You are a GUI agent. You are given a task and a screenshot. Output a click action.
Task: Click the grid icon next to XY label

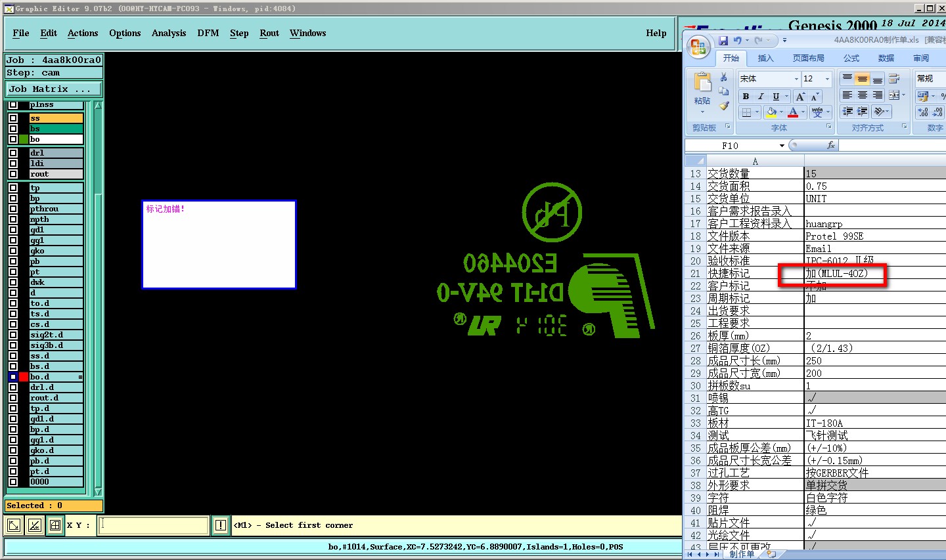point(55,525)
